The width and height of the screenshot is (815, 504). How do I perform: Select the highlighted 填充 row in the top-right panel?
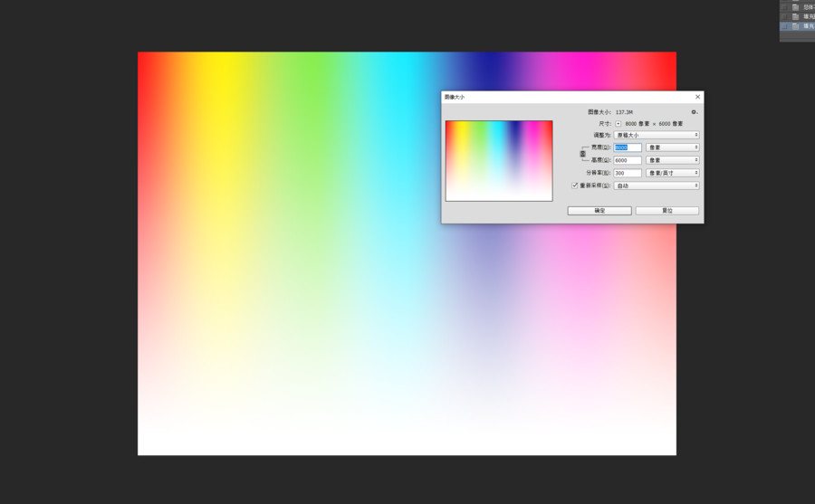pos(797,26)
